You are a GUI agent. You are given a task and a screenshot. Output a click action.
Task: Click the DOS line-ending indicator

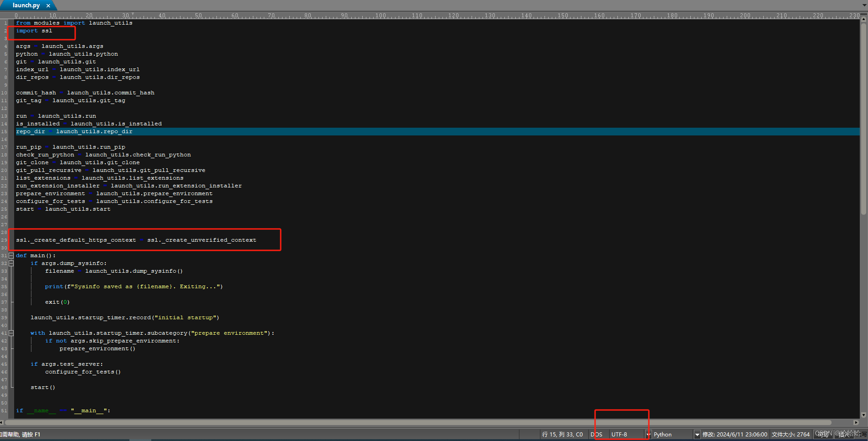click(597, 434)
